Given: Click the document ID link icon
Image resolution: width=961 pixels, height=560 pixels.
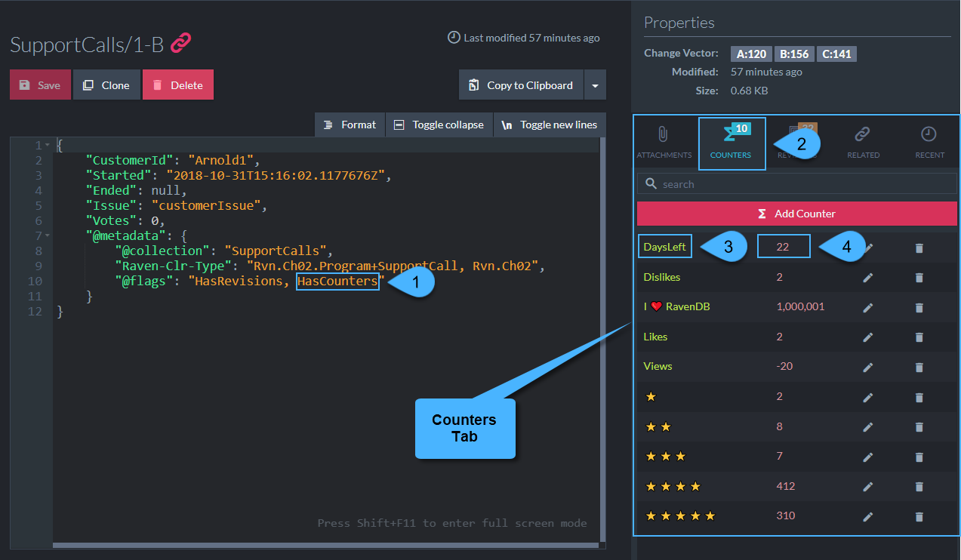Looking at the screenshot, I should (x=180, y=44).
